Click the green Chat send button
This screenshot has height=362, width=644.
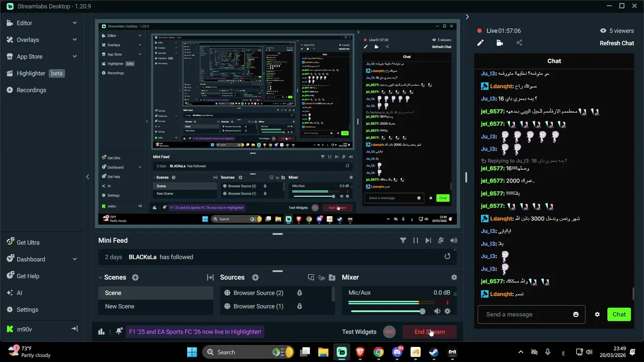coord(619,314)
